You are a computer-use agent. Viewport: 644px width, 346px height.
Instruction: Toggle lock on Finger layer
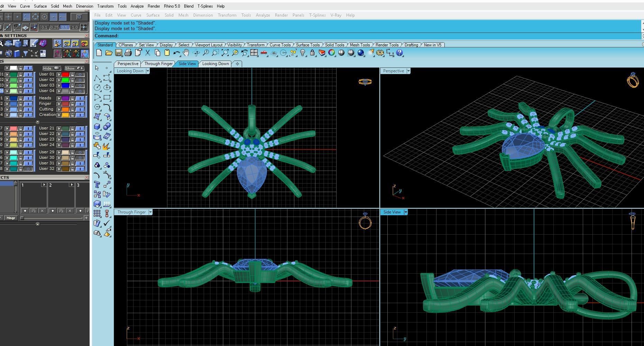click(x=73, y=104)
